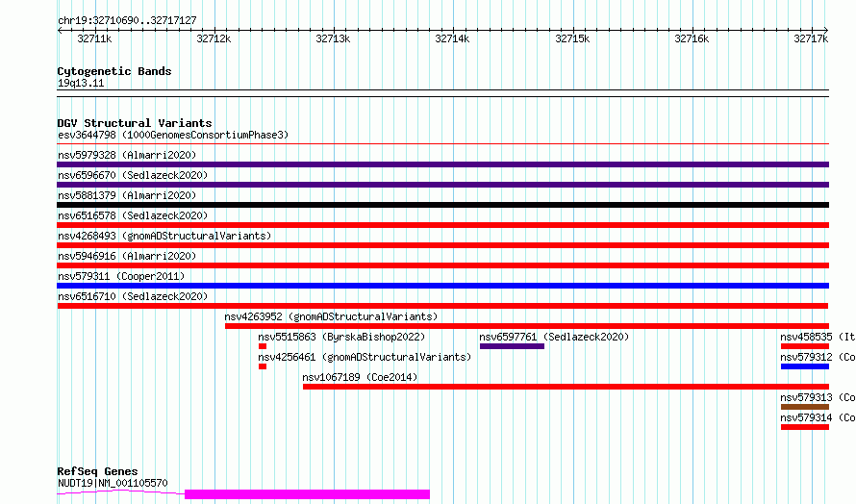This screenshot has height=504, width=856.
Task: Click the red nsv6516578 variant bar
Action: click(442, 225)
